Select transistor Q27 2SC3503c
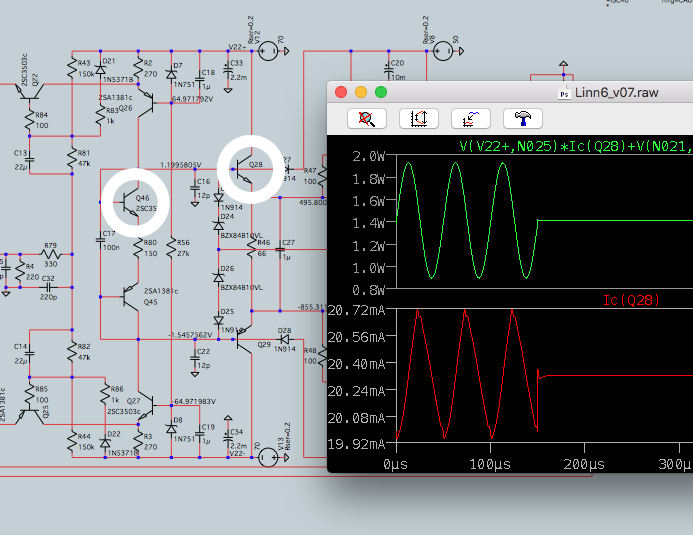This screenshot has height=535, width=693. pos(146,405)
